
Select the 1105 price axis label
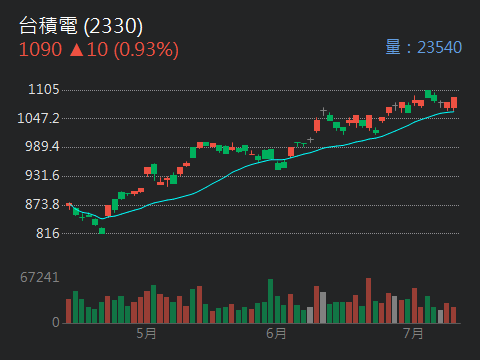44,89
